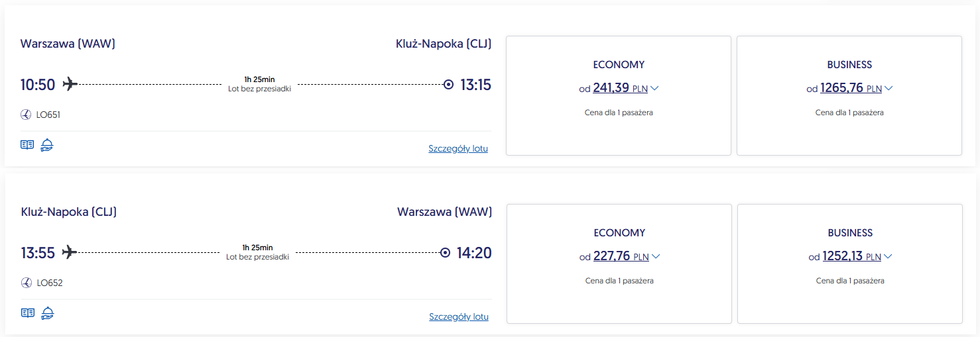Screen dimensions: 980x337
Task: Expand the chevron next to 1265,76 PLN
Action: coord(888,88)
